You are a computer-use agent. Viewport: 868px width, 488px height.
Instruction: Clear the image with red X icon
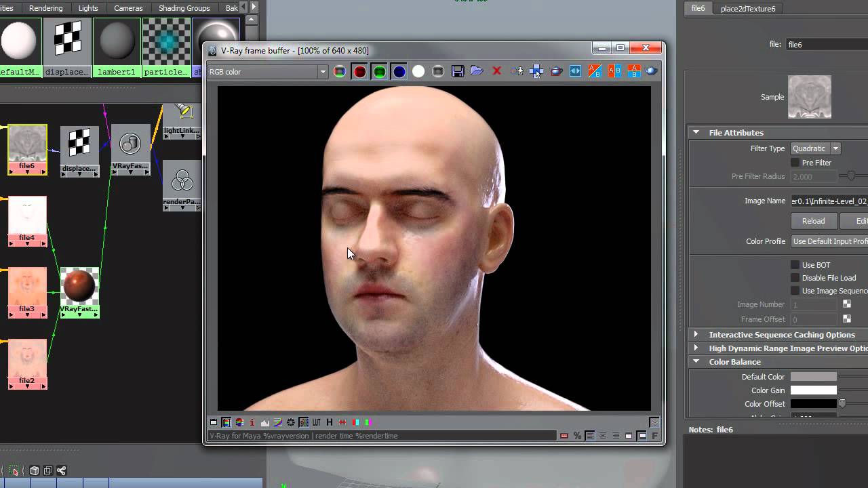(497, 71)
